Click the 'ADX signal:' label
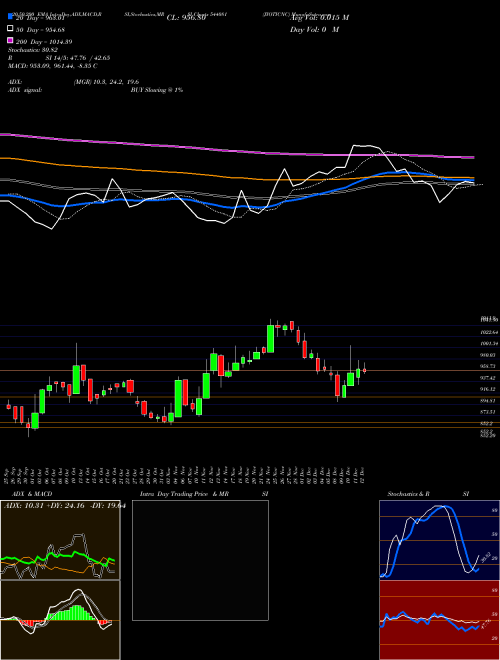The width and height of the screenshot is (500, 660). [25, 90]
